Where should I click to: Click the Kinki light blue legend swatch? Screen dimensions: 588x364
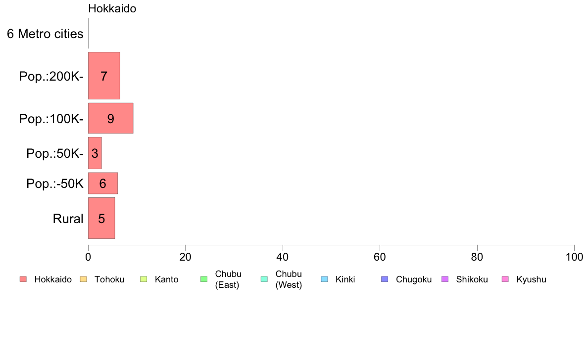[324, 279]
